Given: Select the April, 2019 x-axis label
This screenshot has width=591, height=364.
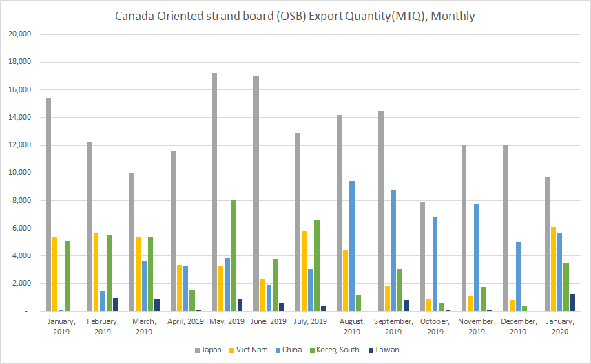Looking at the screenshot, I should [185, 321].
